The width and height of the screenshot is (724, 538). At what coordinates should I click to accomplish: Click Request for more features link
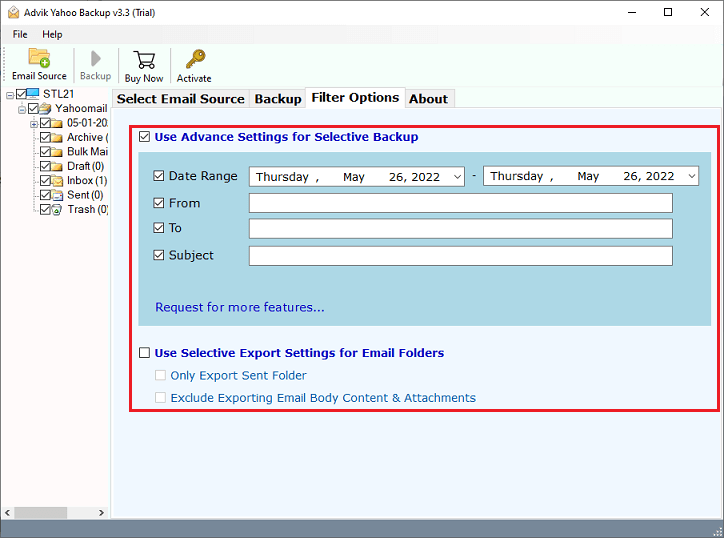(x=239, y=307)
